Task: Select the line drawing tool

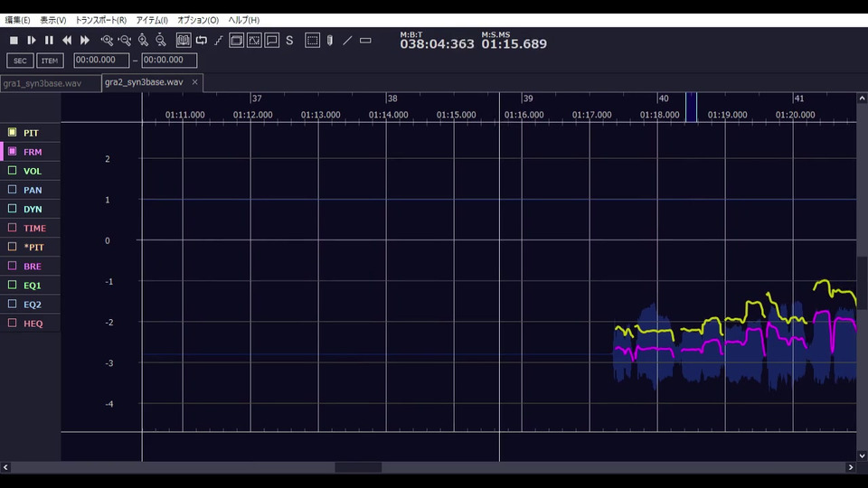Action: point(347,41)
